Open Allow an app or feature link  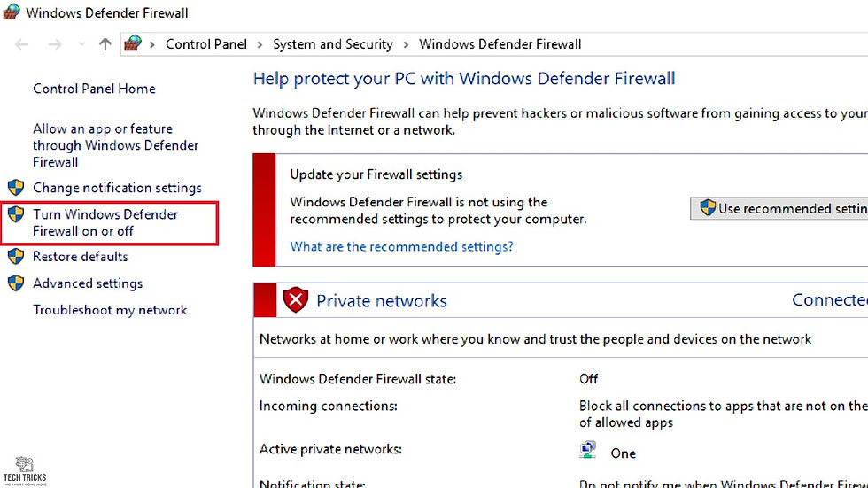pos(115,145)
